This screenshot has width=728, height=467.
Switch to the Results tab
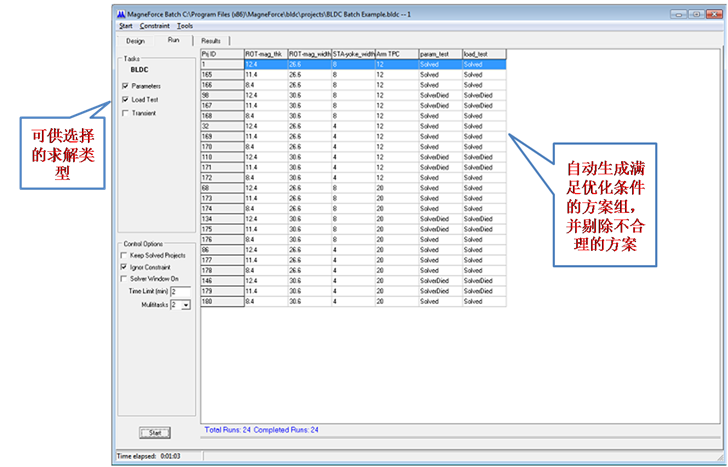click(x=210, y=40)
